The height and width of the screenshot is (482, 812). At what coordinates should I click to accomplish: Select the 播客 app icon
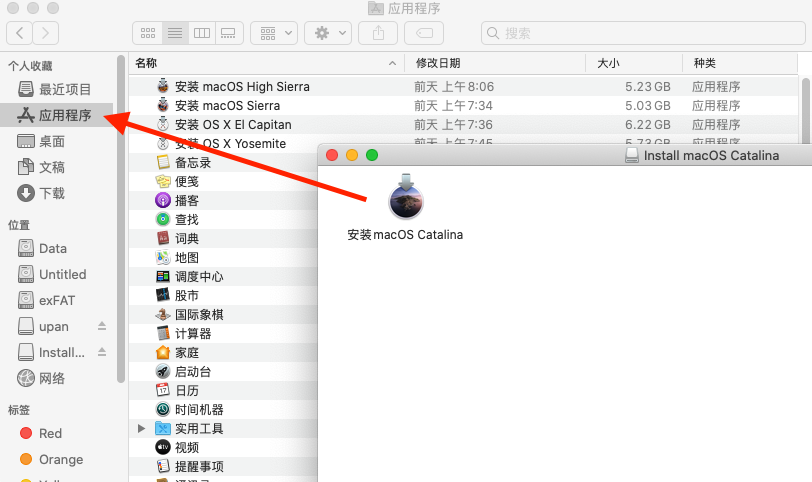click(x=163, y=200)
